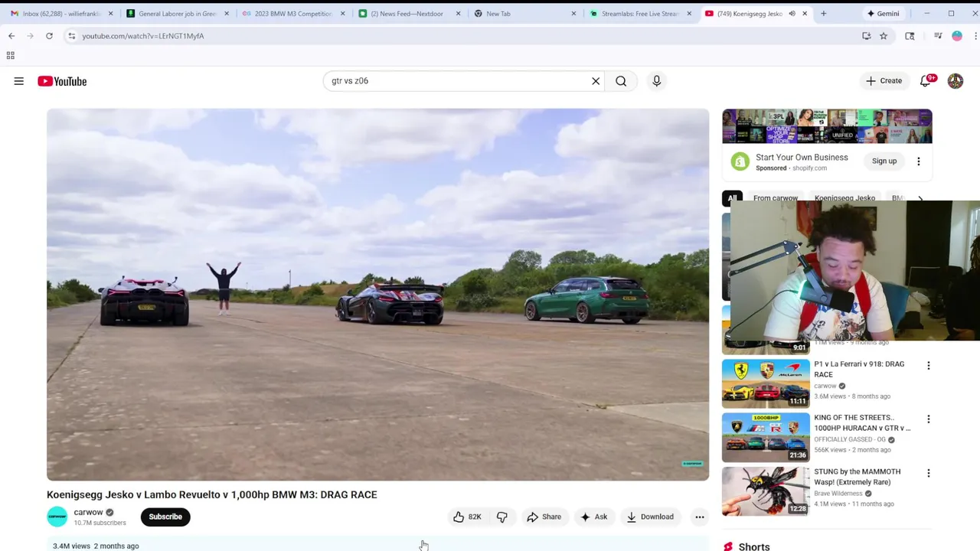
Task: Open more actions ellipsis under the video
Action: coord(700,517)
